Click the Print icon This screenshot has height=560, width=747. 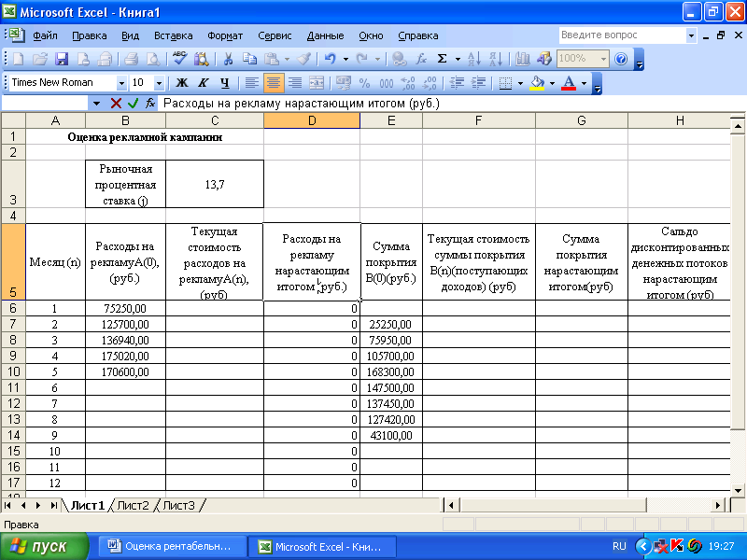click(x=131, y=59)
